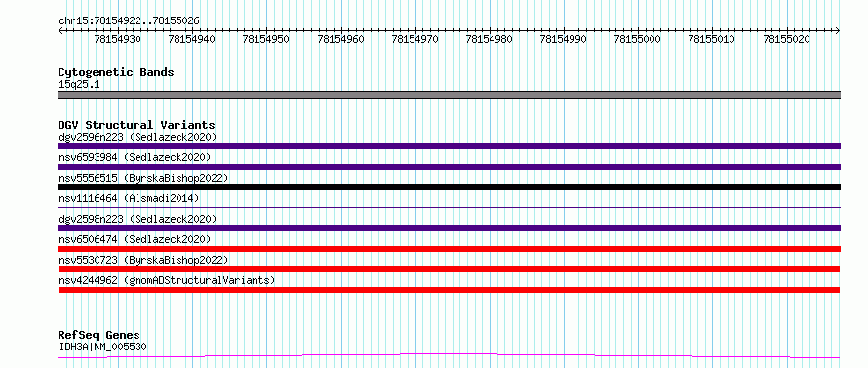Click the chr15:78154922..78155026 region label

[x=129, y=20]
